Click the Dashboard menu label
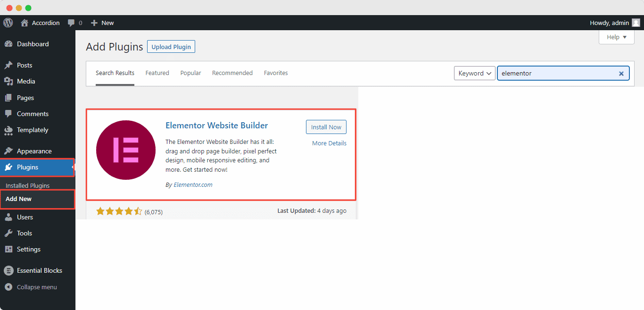The height and width of the screenshot is (310, 644). [x=33, y=44]
